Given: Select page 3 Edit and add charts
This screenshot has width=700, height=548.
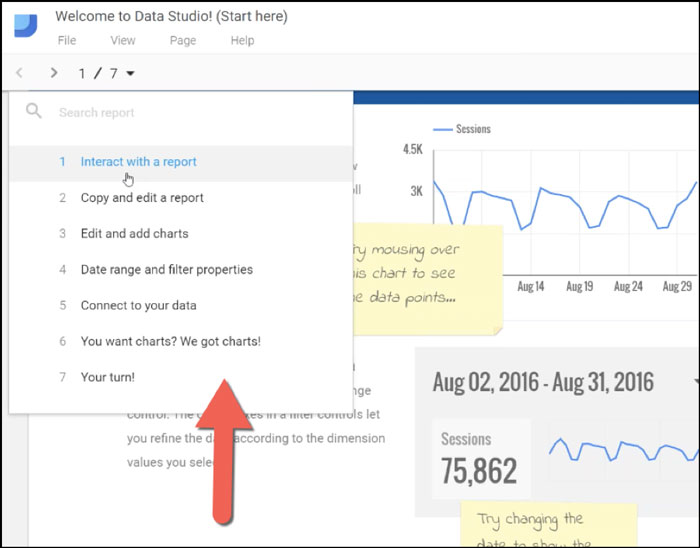Looking at the screenshot, I should coord(181,233).
